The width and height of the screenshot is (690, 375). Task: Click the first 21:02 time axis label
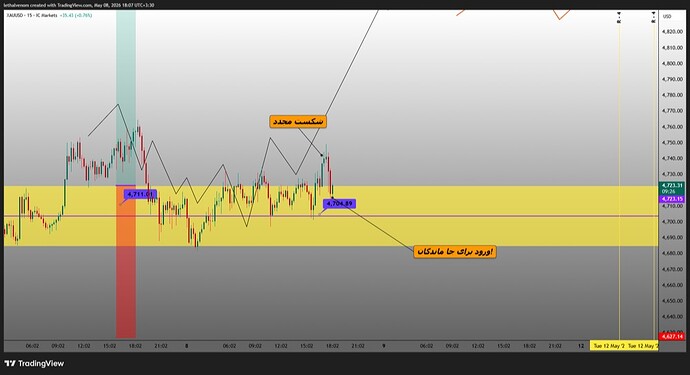point(161,346)
